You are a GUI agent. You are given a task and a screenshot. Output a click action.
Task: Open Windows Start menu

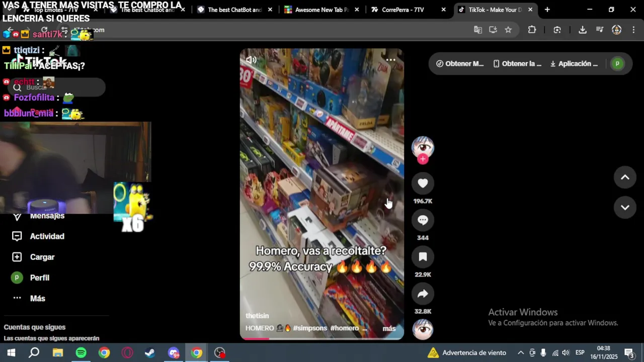11,353
